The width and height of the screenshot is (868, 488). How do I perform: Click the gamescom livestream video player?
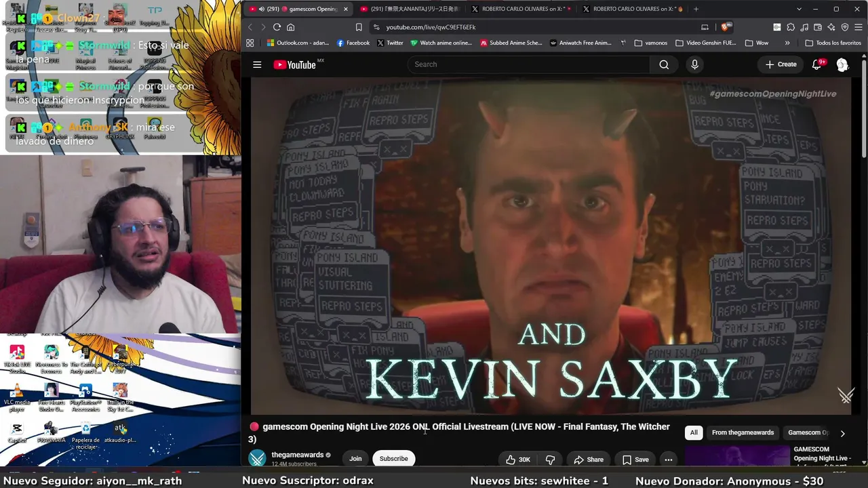[552, 246]
